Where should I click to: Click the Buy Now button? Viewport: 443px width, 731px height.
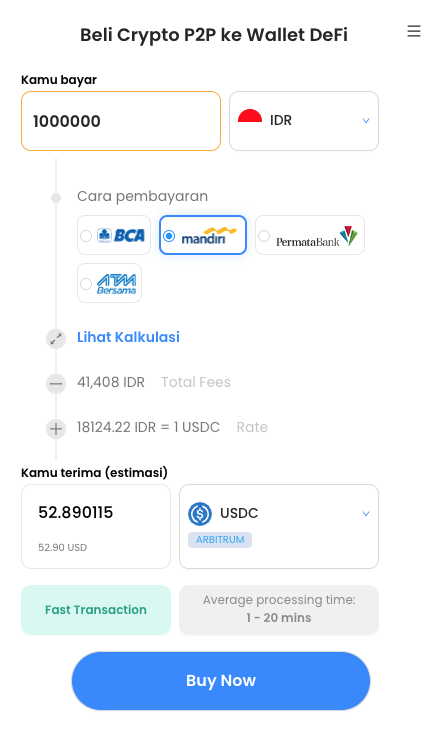click(221, 681)
